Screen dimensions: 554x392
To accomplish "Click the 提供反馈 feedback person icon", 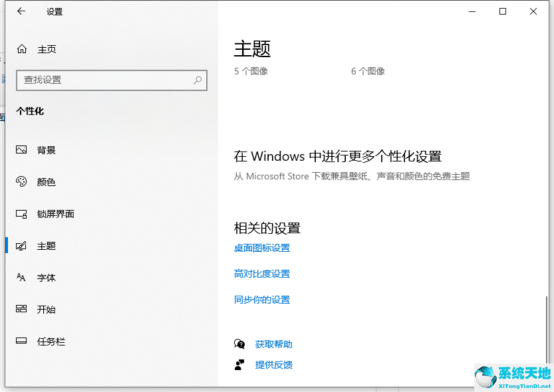I will [240, 364].
